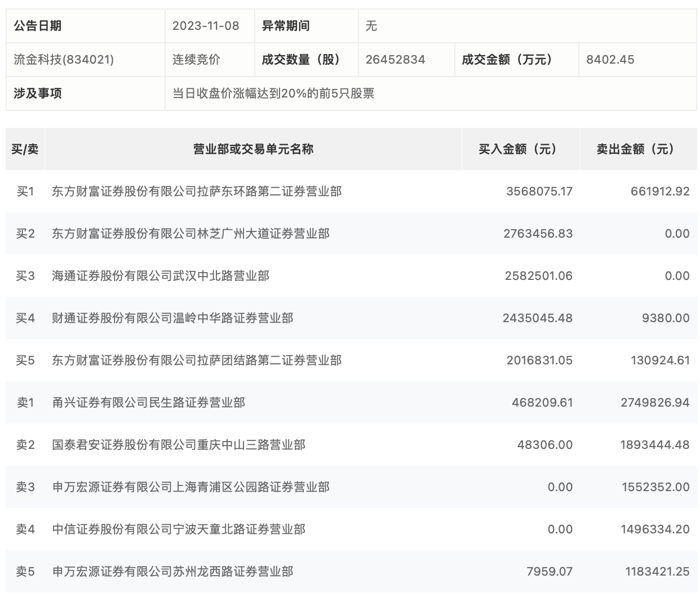Select the date 2023-11-08
The image size is (700, 597).
[x=206, y=26]
